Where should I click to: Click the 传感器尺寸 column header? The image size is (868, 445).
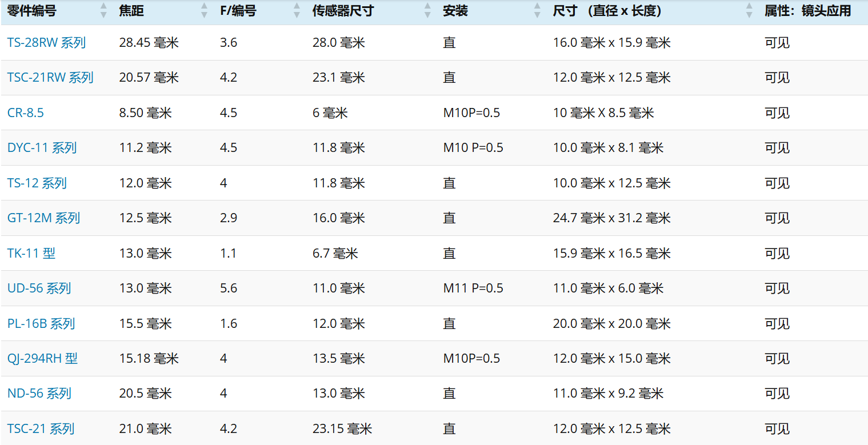343,10
